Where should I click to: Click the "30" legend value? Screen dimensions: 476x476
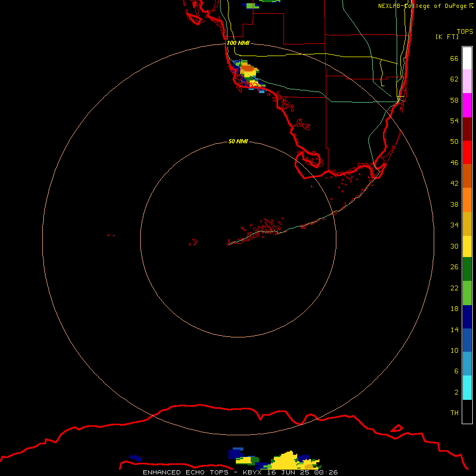454,246
